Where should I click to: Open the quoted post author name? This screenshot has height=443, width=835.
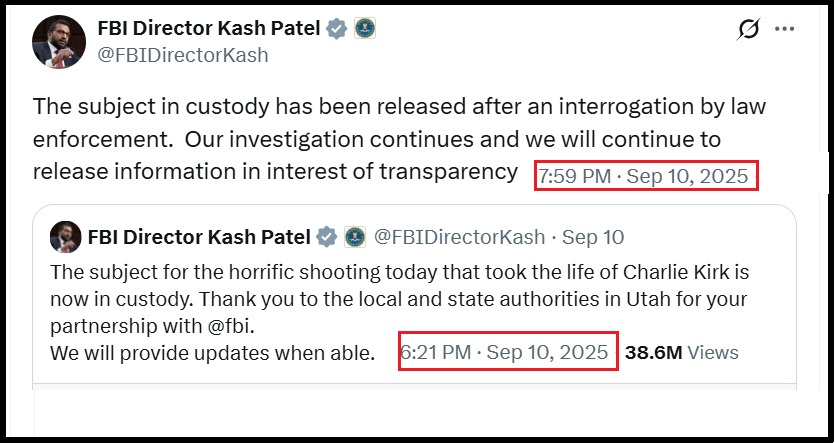[x=199, y=237]
